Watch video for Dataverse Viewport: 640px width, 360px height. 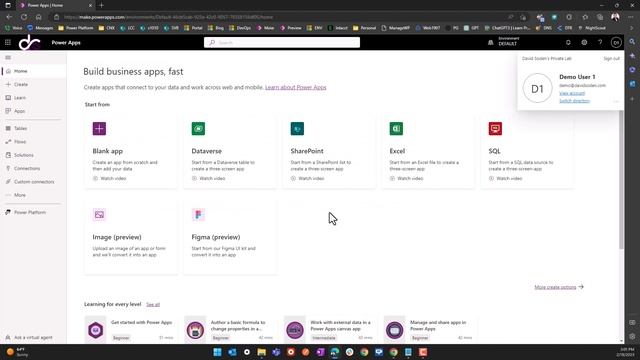click(x=209, y=178)
